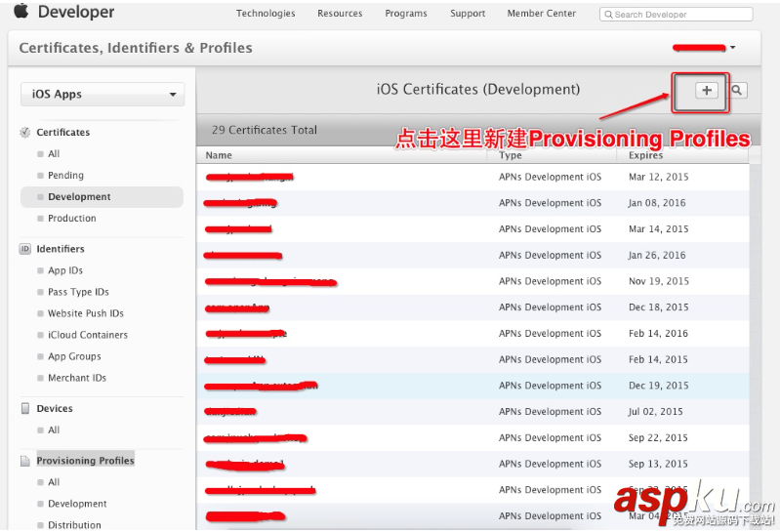Select certificate expiring Feb 14, 2016
780x532 pixels.
click(x=472, y=334)
